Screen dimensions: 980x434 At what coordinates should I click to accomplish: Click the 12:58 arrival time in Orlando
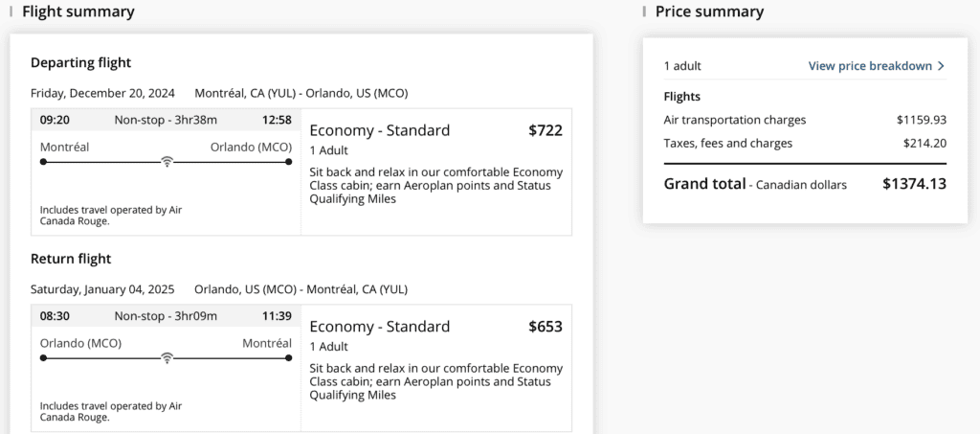[x=277, y=120]
